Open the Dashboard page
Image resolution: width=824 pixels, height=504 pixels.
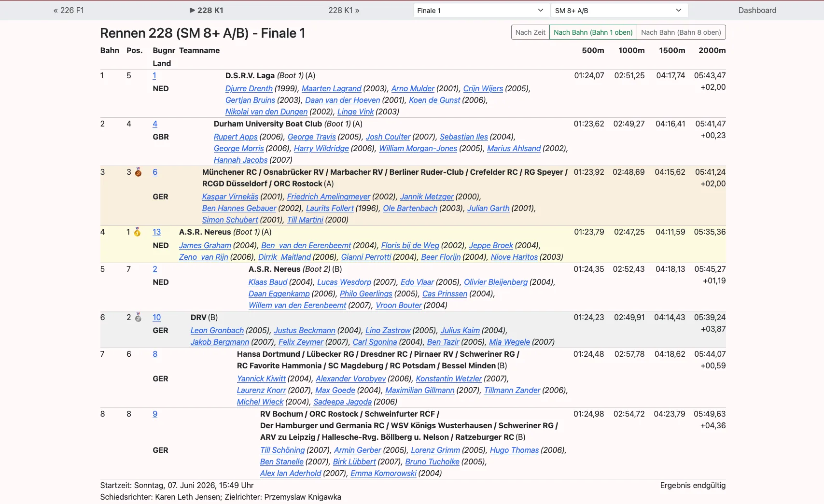coord(757,10)
